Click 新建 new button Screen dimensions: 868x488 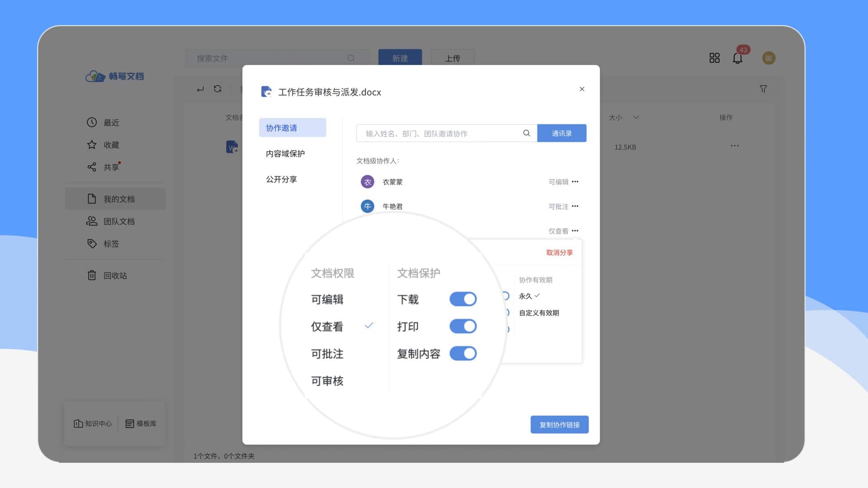pos(400,58)
